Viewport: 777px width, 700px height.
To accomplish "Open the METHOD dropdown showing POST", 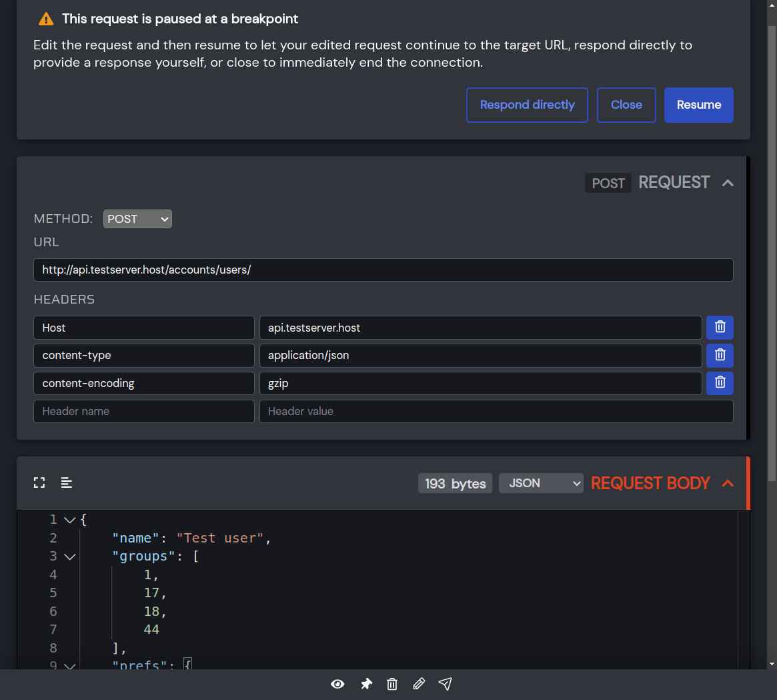I will (x=137, y=219).
